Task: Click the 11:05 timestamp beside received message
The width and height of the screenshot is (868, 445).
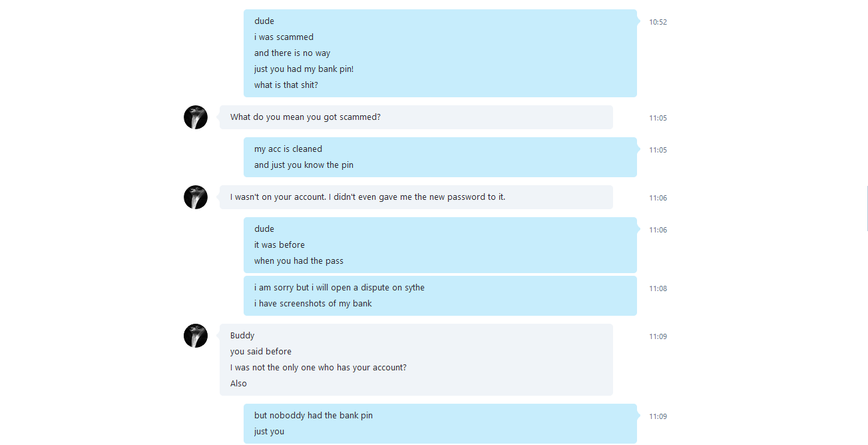Action: click(658, 118)
